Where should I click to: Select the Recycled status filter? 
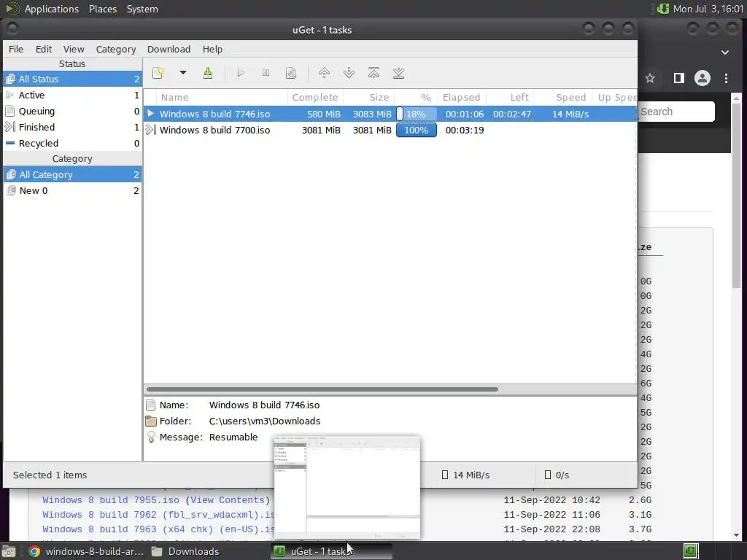72,144
